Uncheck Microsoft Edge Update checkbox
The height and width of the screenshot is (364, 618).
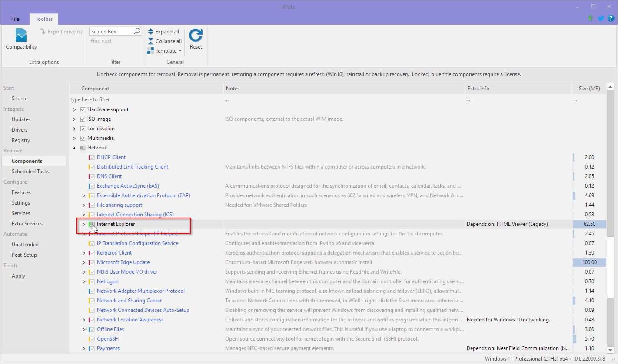[x=92, y=262]
